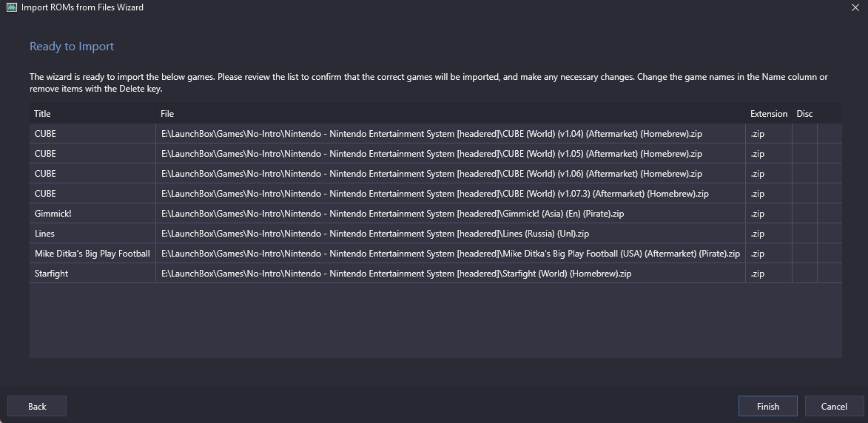
Task: Select the Gimmick! title cell
Action: tap(92, 214)
